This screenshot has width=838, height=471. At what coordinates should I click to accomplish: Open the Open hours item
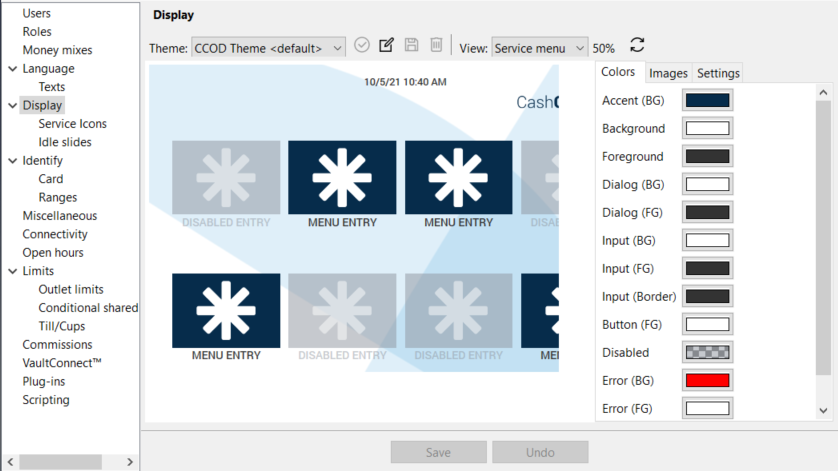pos(53,252)
